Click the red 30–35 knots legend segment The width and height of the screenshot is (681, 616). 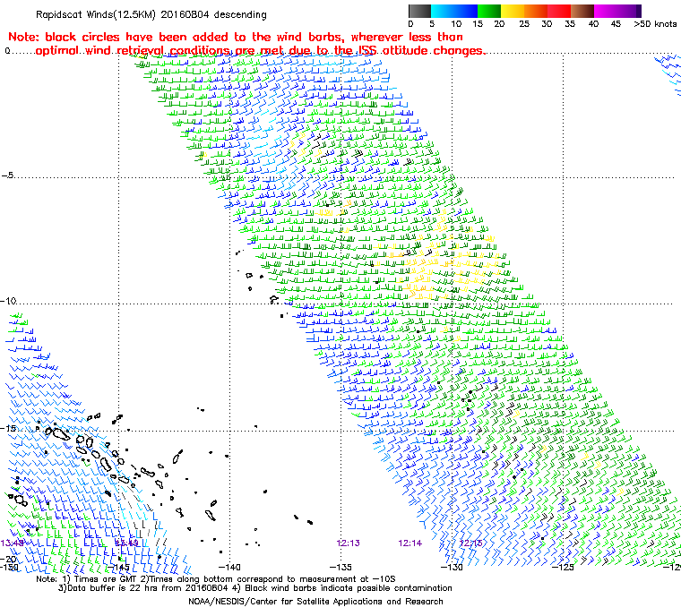tap(559, 11)
